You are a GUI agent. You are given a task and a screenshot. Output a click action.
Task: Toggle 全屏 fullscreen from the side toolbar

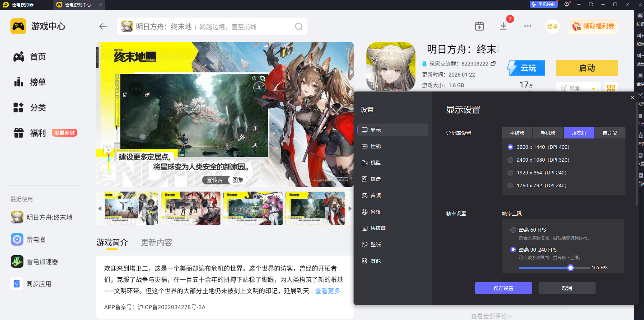640,79
